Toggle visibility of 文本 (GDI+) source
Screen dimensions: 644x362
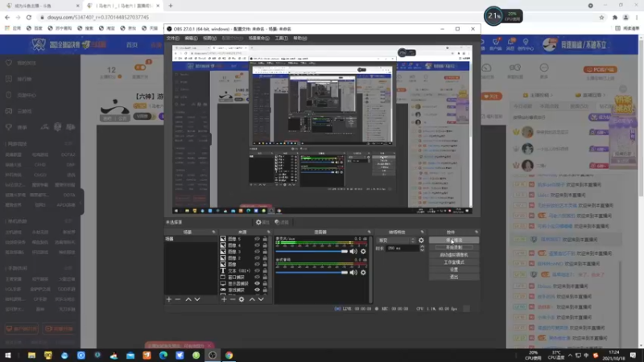[257, 270]
